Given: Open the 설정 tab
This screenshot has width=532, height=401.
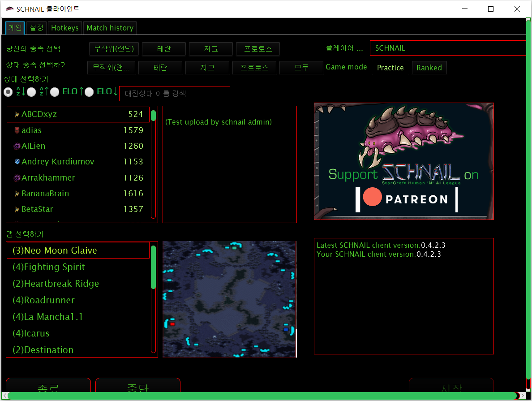Looking at the screenshot, I should (36, 27).
